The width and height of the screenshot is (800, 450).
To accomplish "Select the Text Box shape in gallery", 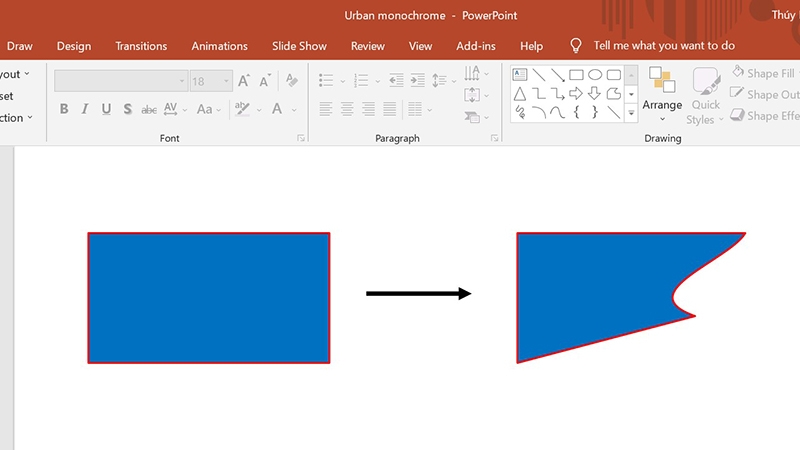I will [x=519, y=75].
